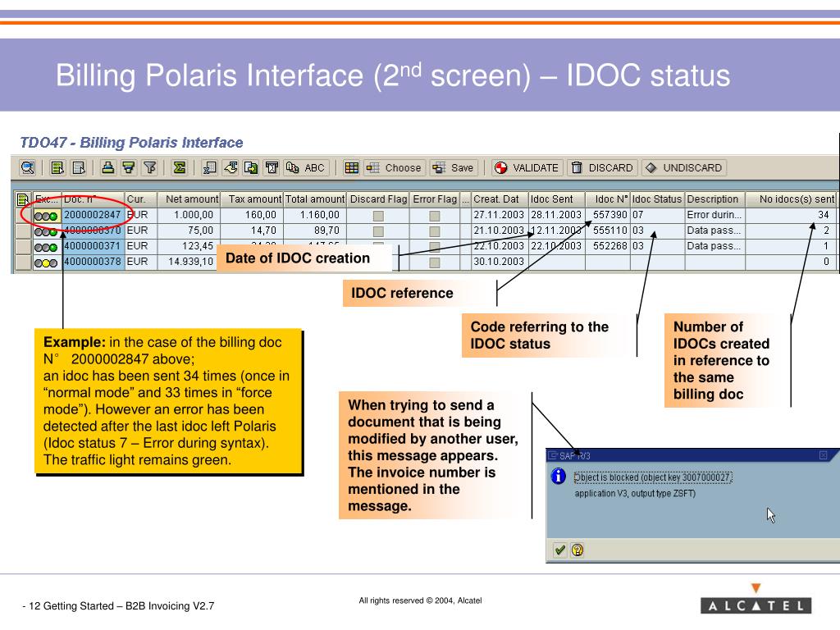This screenshot has width=840, height=630.
Task: Click the word processing icon
Action: pos(231,167)
